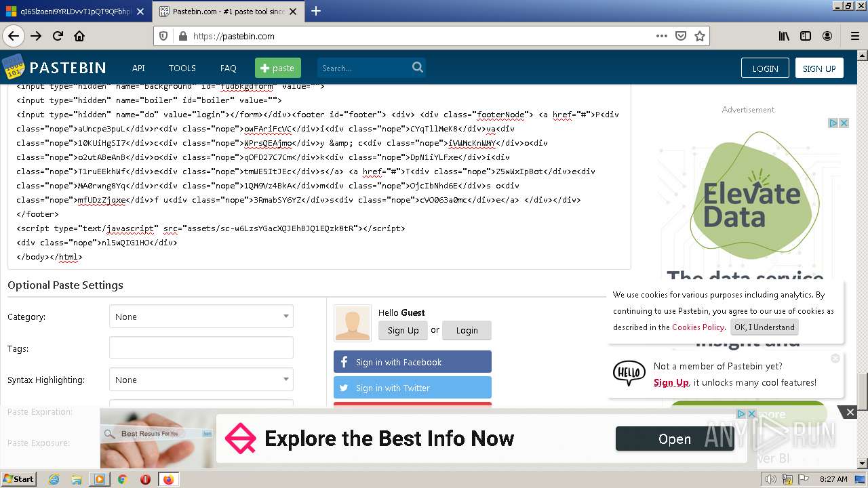Open the Firefox account icon
The image size is (868, 488).
point(827,36)
